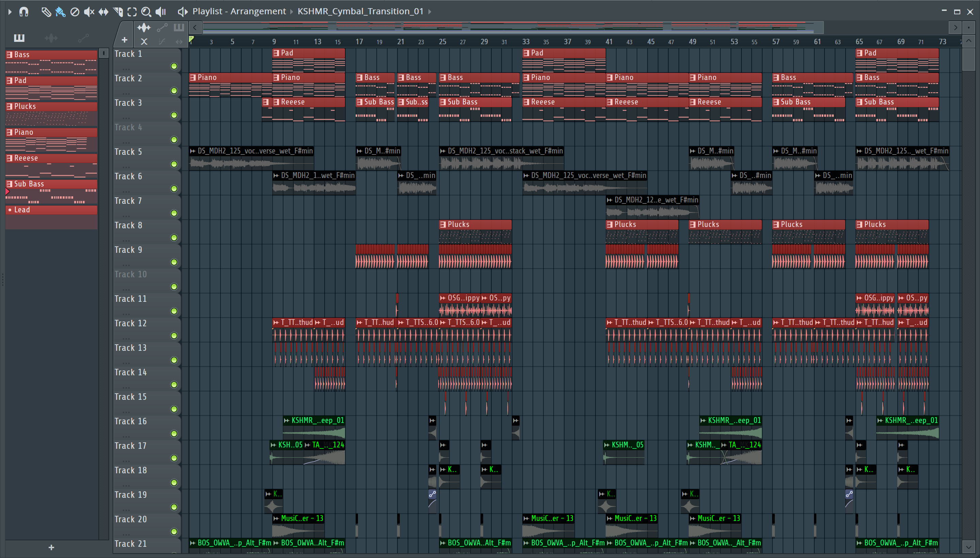Select the Mute tool
980x558 pixels.
click(89, 12)
